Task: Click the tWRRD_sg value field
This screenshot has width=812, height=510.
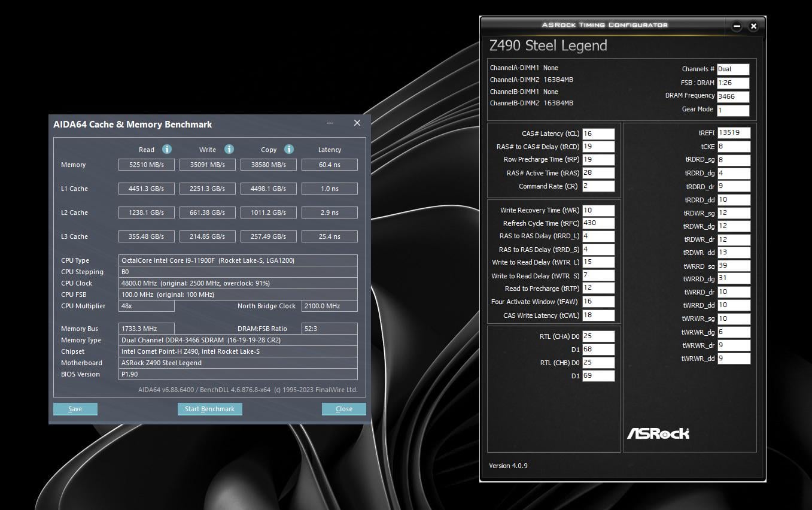Action: (734, 266)
